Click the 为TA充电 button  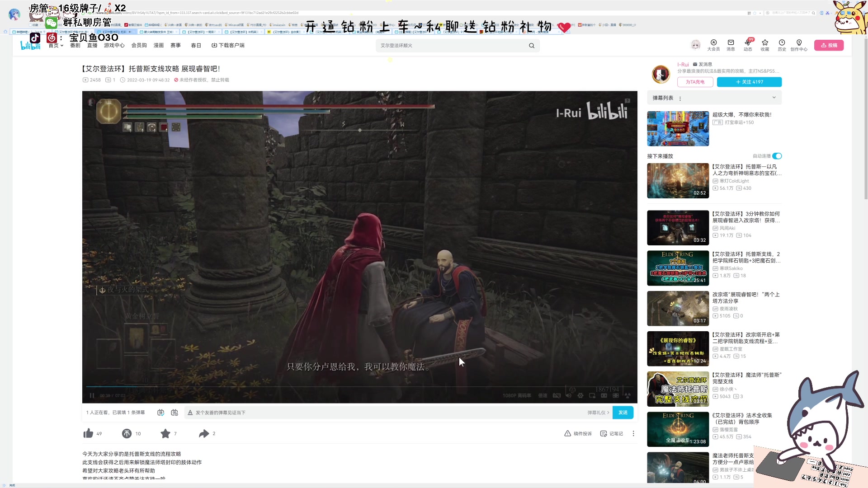tap(695, 82)
